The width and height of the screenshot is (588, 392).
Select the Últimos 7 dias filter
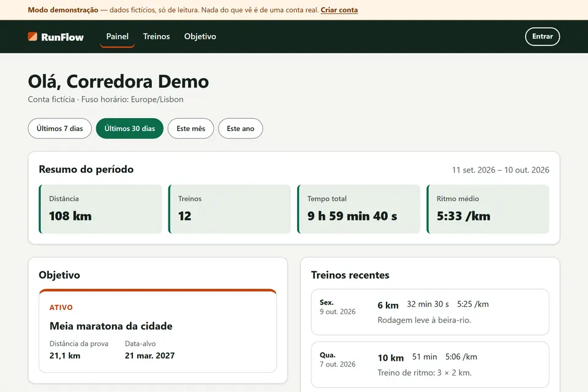tap(59, 128)
